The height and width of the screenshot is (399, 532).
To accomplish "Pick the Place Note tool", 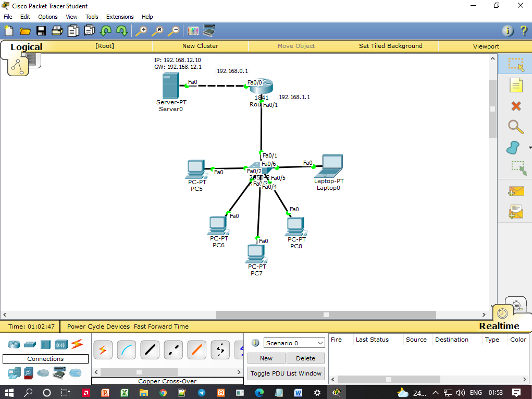I will click(x=516, y=85).
